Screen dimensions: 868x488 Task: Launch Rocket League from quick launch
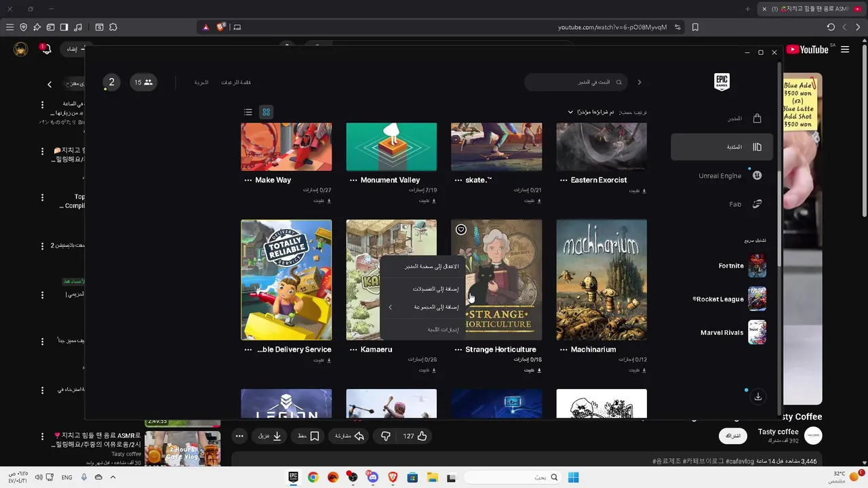coord(729,299)
